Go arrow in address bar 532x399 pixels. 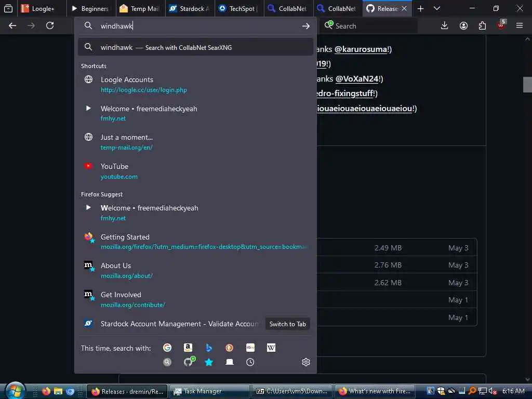(305, 26)
